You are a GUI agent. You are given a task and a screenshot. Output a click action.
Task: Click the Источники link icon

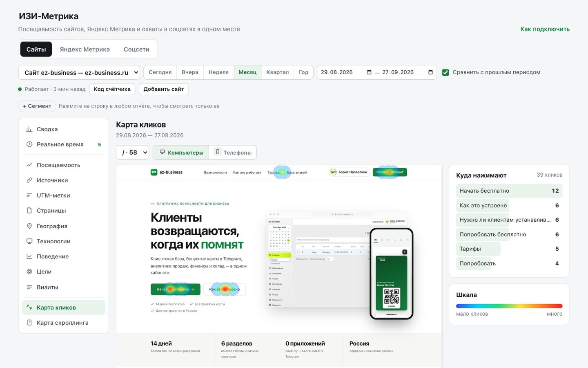click(x=29, y=180)
